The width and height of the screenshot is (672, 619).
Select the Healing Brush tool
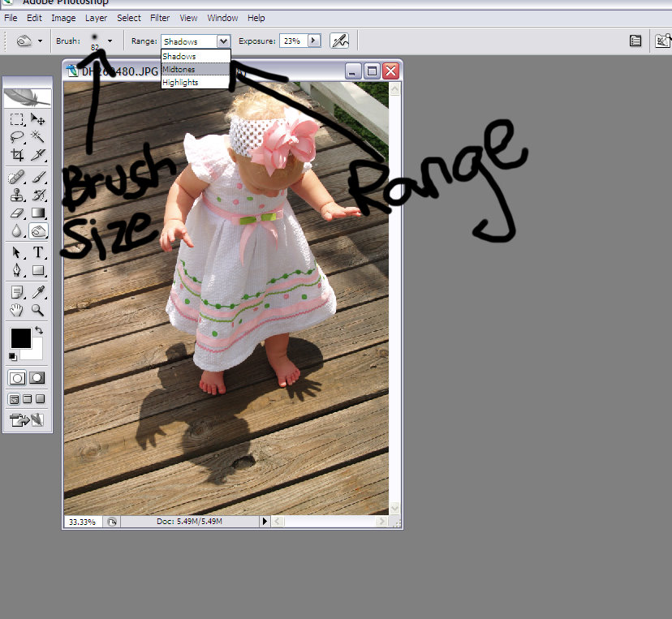(17, 177)
